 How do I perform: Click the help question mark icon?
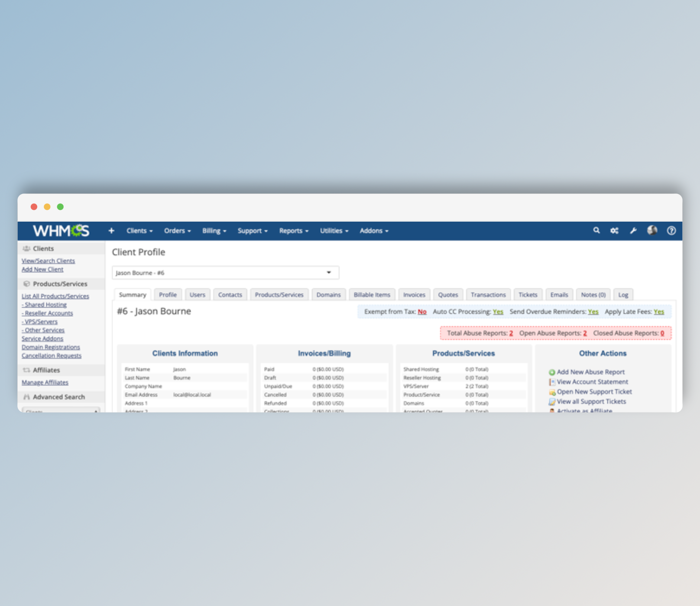click(x=671, y=231)
